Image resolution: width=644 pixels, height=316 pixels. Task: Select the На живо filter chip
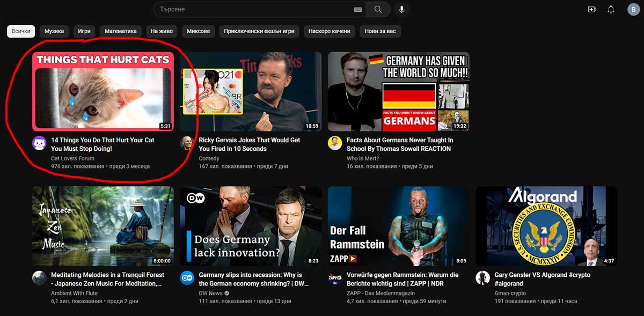[162, 31]
